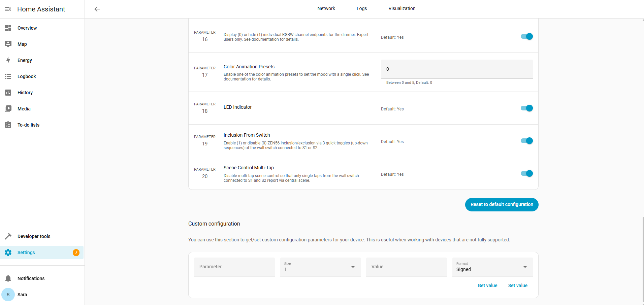The width and height of the screenshot is (644, 305).
Task: Click the back arrow icon
Action: coord(97,9)
